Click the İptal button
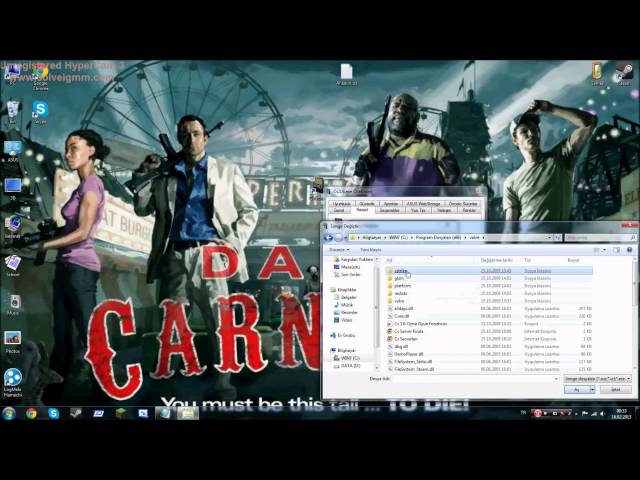 click(x=616, y=390)
